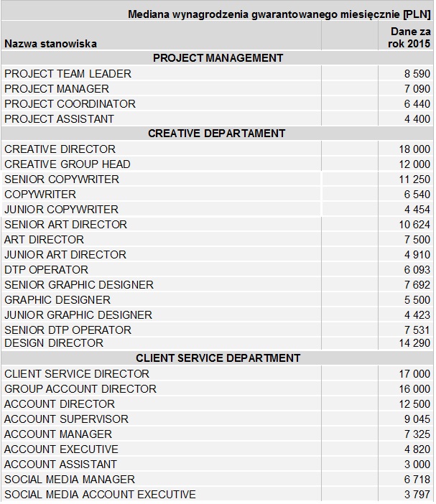Select the 3 000 salary for Account Assistant
The width and height of the screenshot is (436, 504).
coord(417,465)
